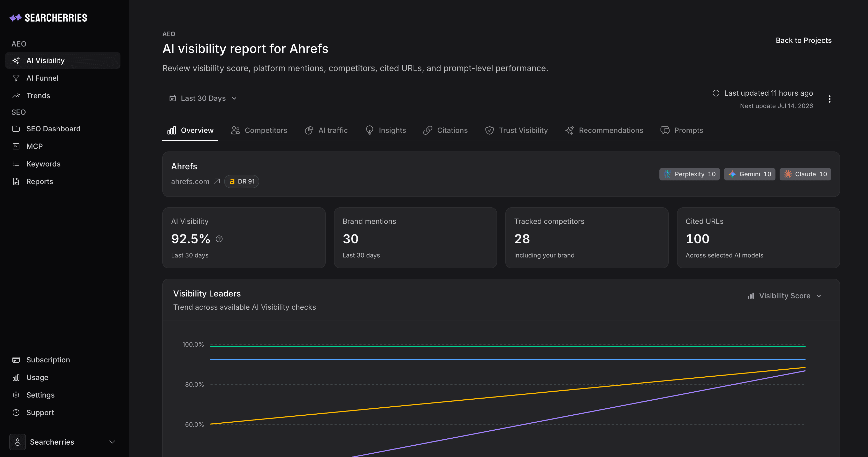Click the Next update Jul 14, 2026 text
Screen dimensions: 868x457
[776, 106]
